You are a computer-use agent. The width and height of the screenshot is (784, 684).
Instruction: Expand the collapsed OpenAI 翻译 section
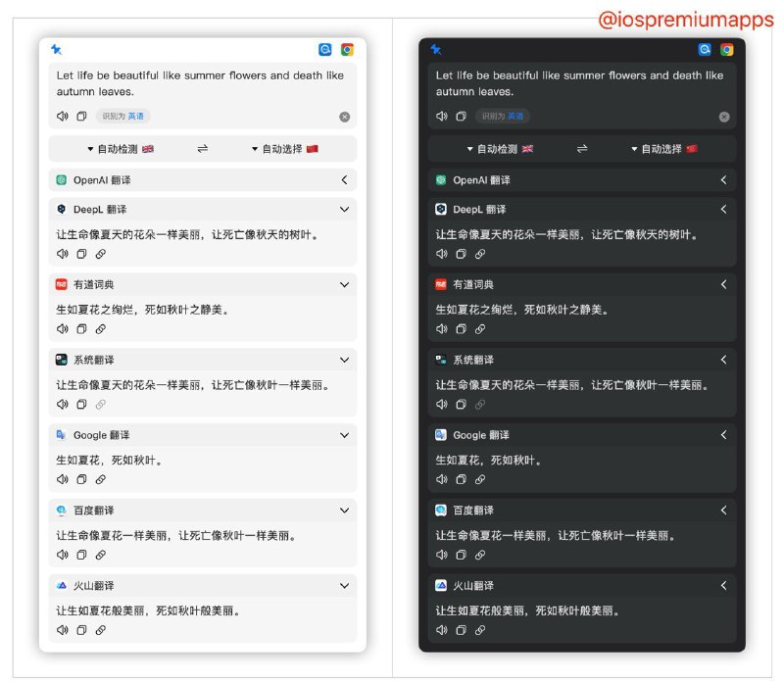(342, 179)
